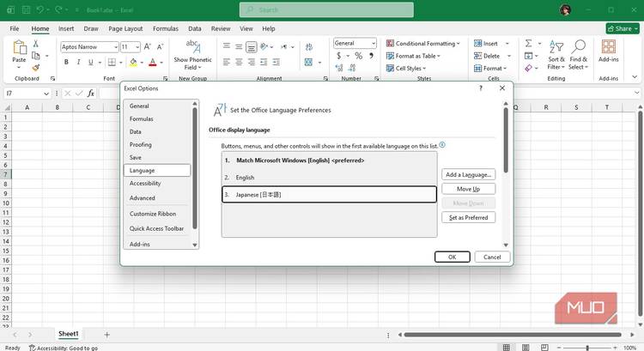Select Quick Access Toolbar option
Screen dimensions: 644x351
[x=156, y=228]
